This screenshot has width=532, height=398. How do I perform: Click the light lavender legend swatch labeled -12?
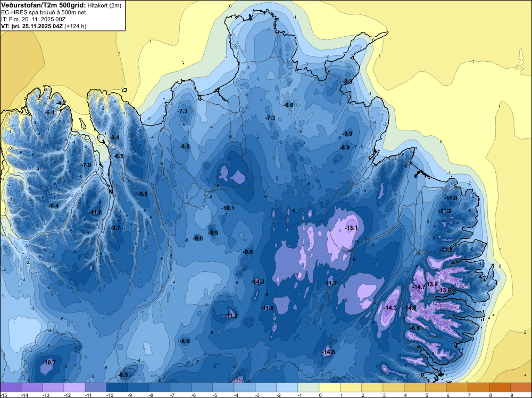[x=74, y=387]
